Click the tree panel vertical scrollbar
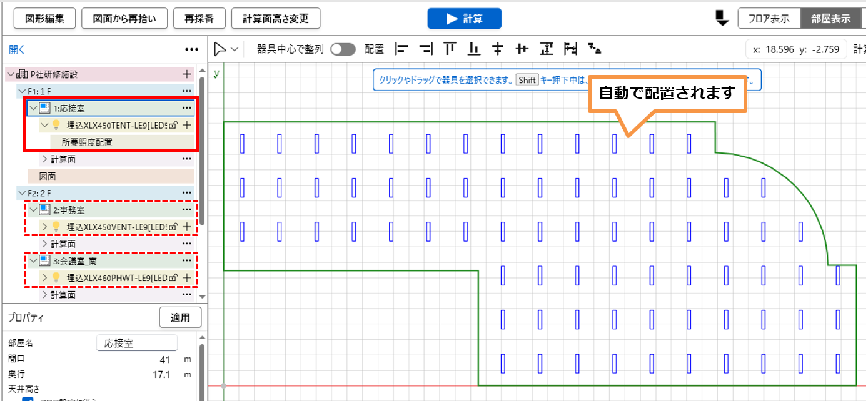Viewport: 868px width, 401px height. (202, 150)
